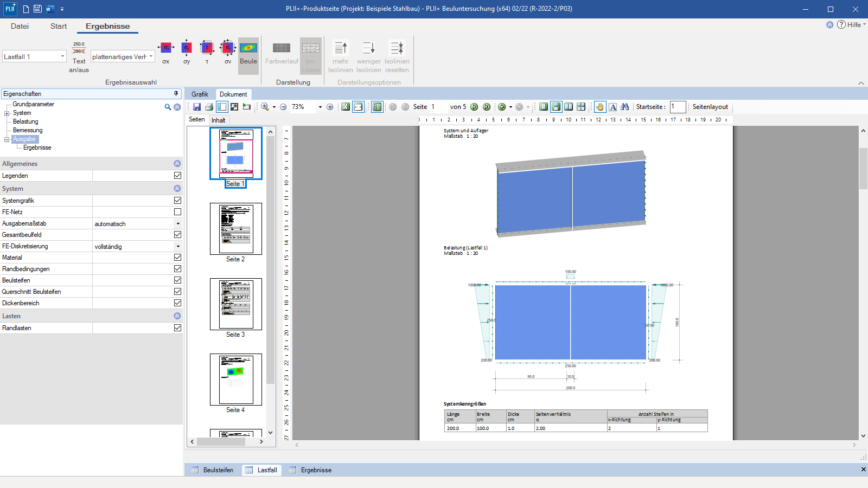Toggle the Systemgrafik checkbox

point(177,201)
